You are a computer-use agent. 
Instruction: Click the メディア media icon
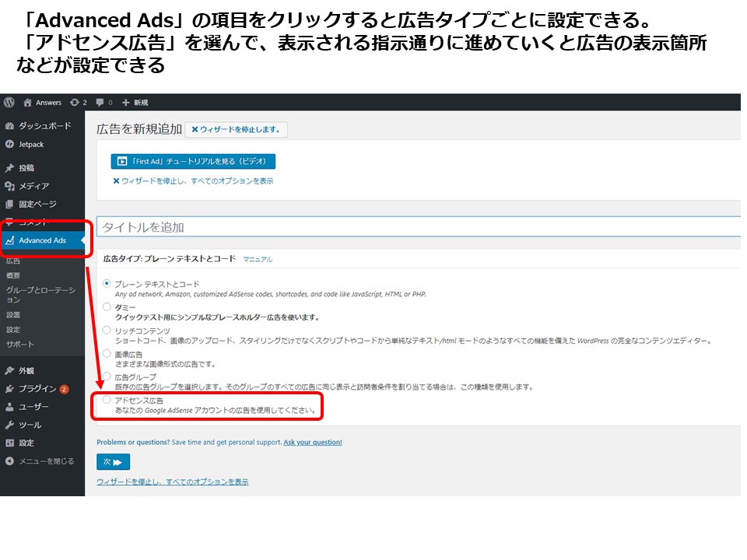pyautogui.click(x=9, y=186)
